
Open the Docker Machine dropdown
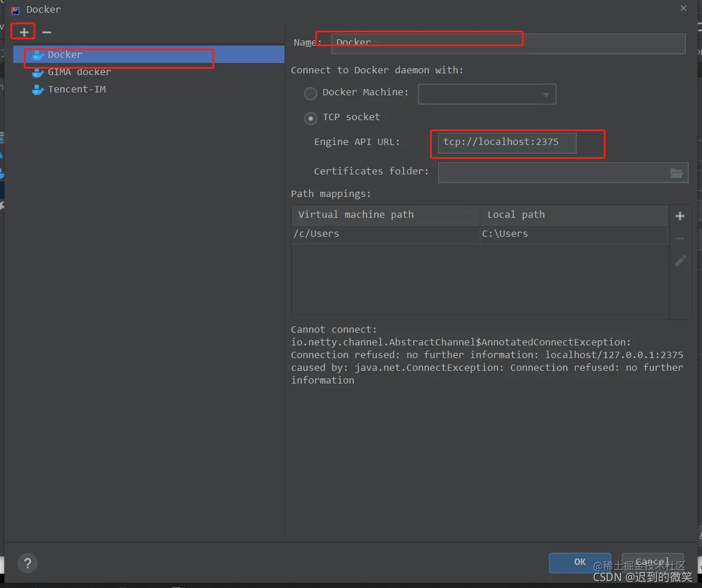[487, 94]
